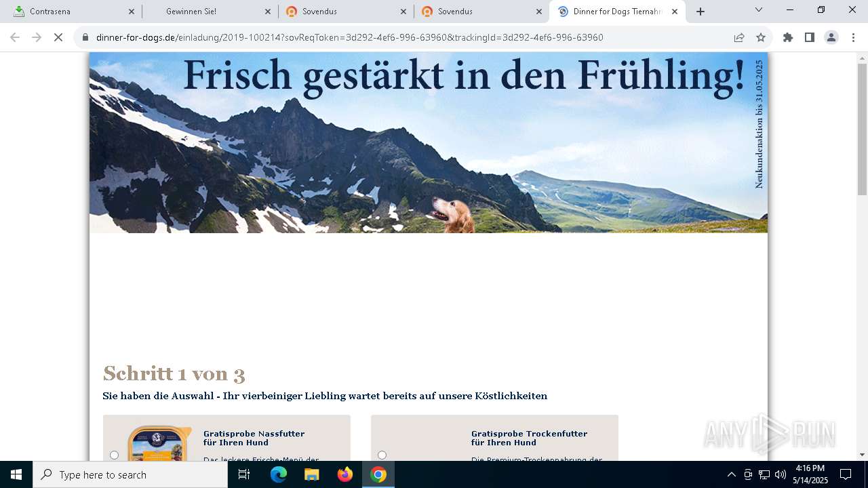Open the Windows Start menu

(16, 474)
